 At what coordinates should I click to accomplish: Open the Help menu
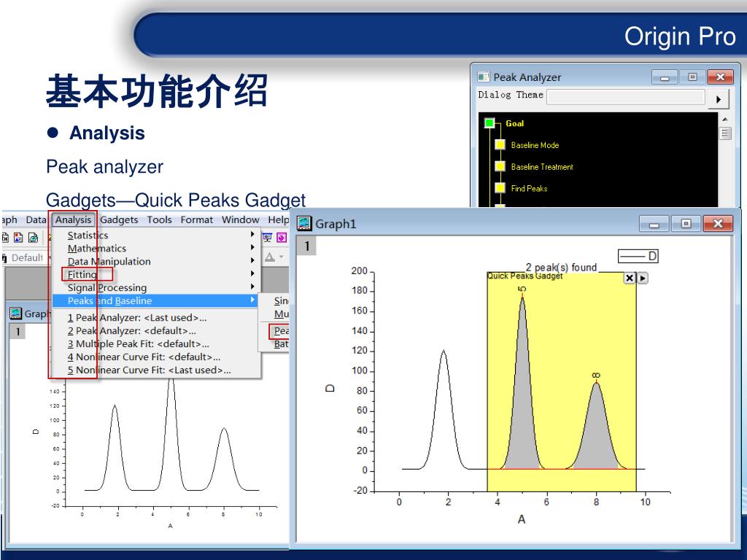[278, 219]
